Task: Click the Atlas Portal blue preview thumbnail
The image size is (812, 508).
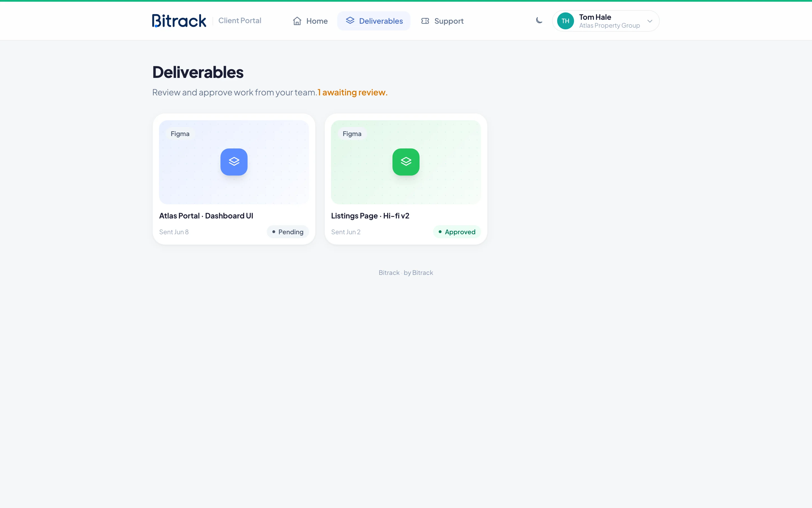Action: [234, 162]
